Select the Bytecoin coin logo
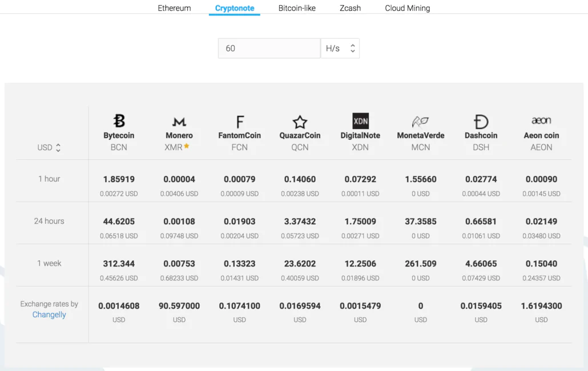This screenshot has height=371, width=588. [119, 120]
